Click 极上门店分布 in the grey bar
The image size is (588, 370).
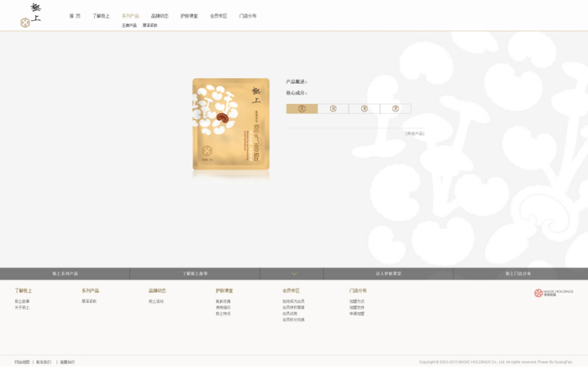point(518,274)
